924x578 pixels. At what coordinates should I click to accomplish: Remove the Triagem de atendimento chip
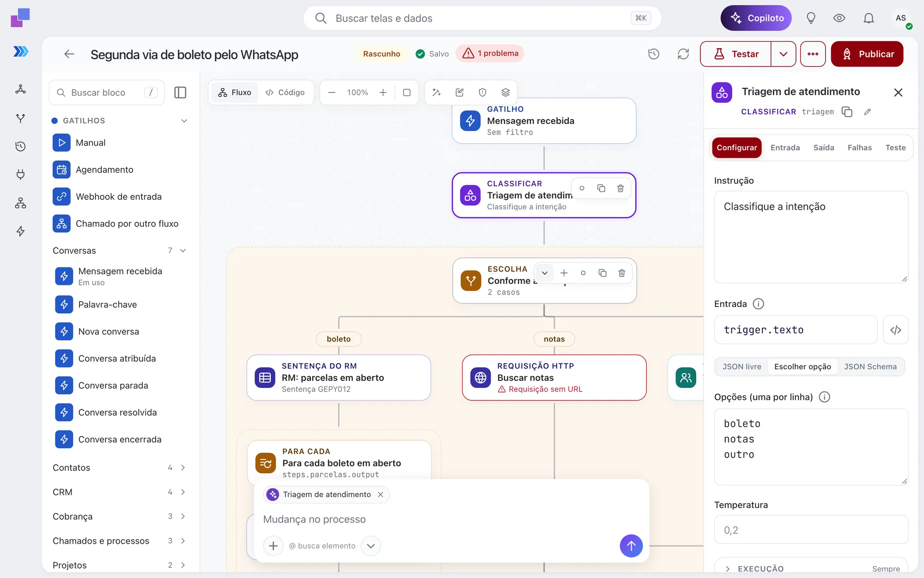coord(380,494)
